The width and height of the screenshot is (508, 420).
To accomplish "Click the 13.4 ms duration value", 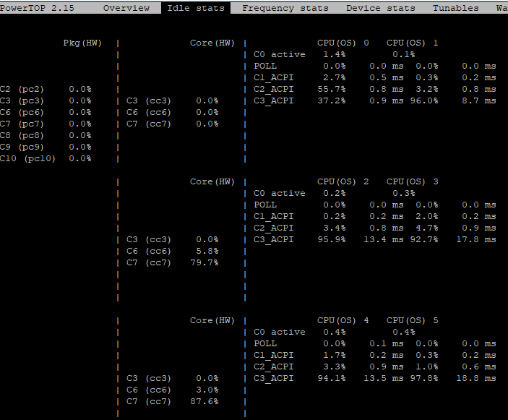I will coord(384,239).
